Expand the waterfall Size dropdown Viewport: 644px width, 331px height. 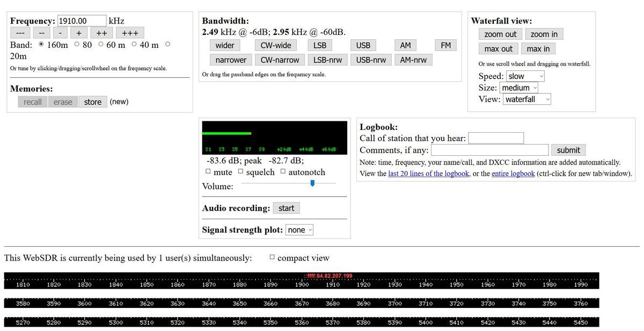(518, 88)
